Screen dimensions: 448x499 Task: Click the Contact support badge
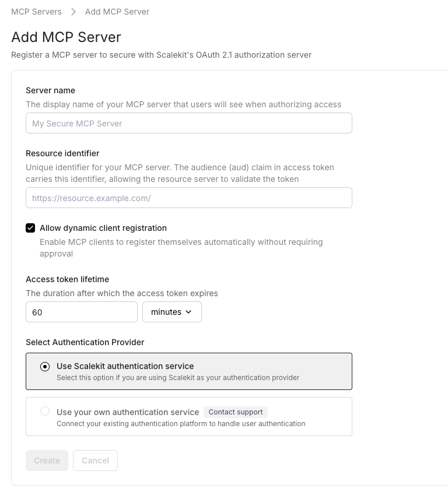coord(236,412)
